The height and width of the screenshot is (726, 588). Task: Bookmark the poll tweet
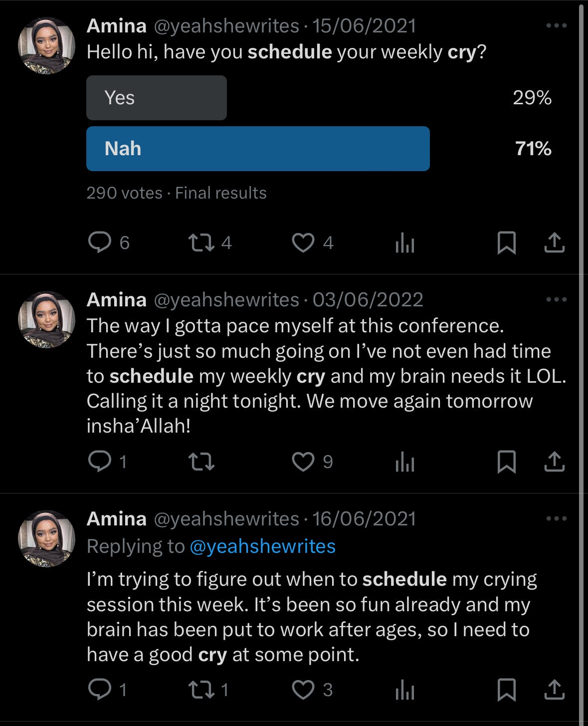[x=507, y=243]
